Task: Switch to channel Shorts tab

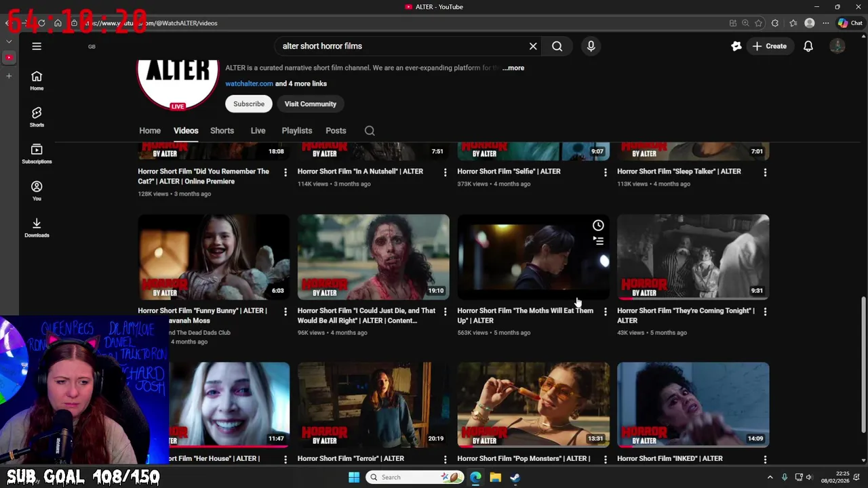Action: pos(222,131)
